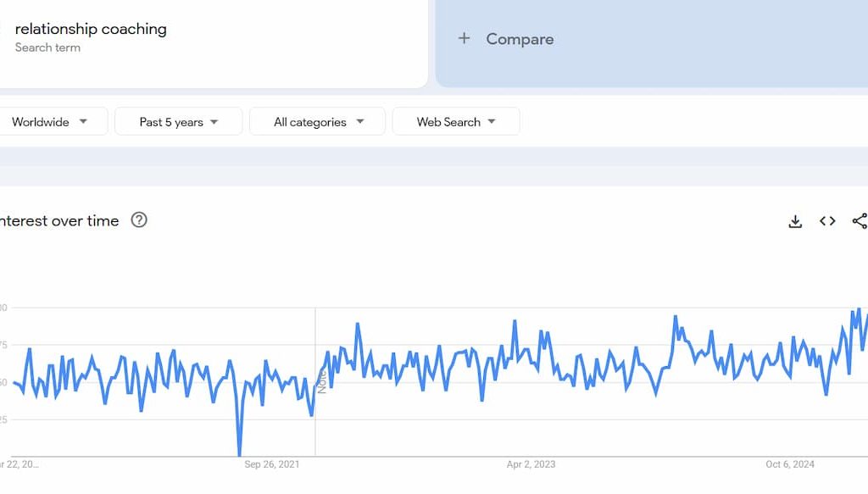Download the interest over time data
This screenshot has height=494, width=868.
point(795,221)
